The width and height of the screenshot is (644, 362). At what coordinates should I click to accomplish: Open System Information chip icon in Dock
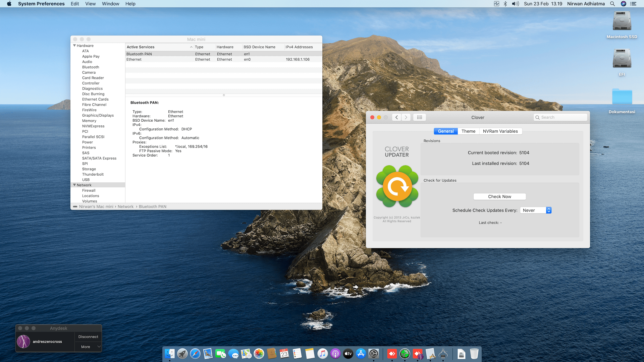443,354
